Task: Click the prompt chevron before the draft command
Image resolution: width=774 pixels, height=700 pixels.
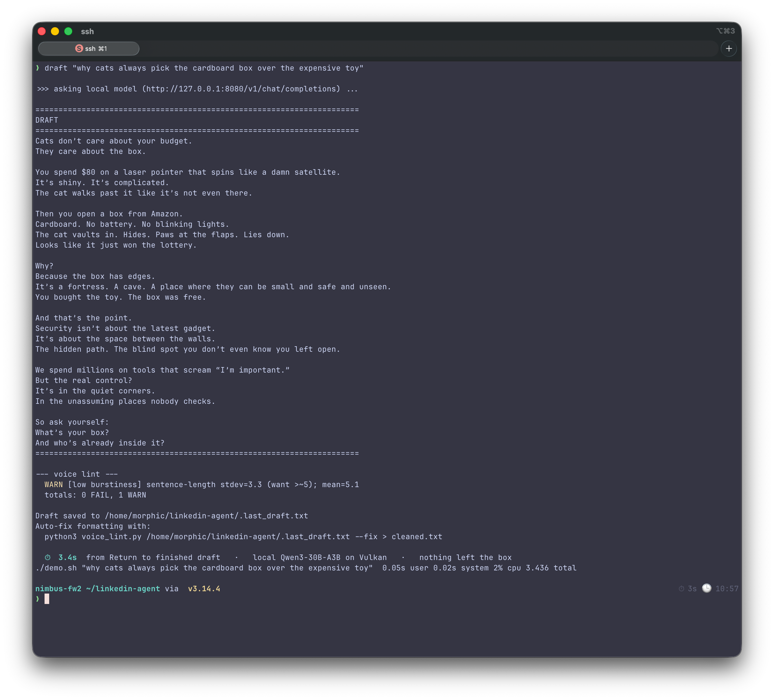Action: tap(38, 68)
